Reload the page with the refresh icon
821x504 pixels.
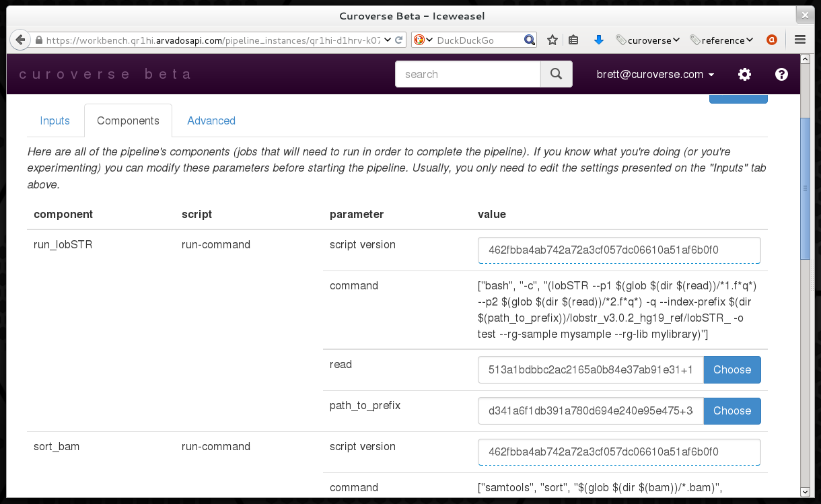coord(399,40)
